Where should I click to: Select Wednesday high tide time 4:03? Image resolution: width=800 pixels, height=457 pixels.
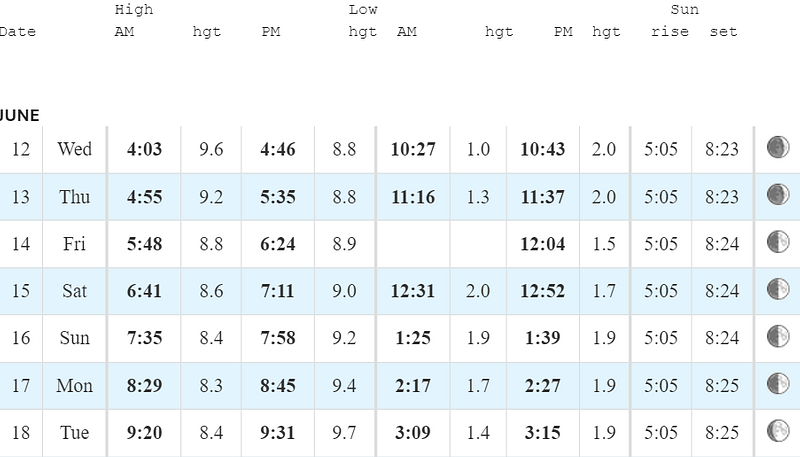tap(144, 149)
